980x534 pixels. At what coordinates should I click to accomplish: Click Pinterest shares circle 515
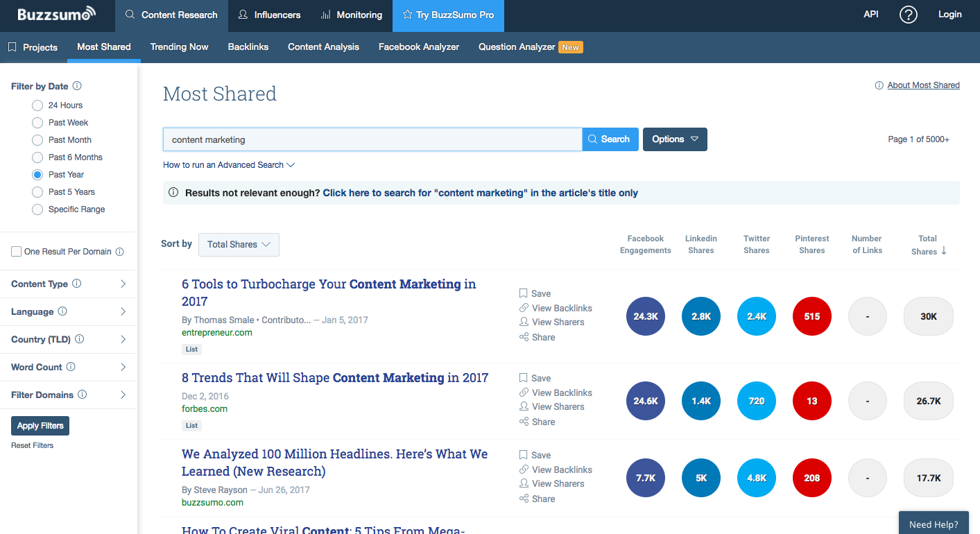[x=812, y=316]
